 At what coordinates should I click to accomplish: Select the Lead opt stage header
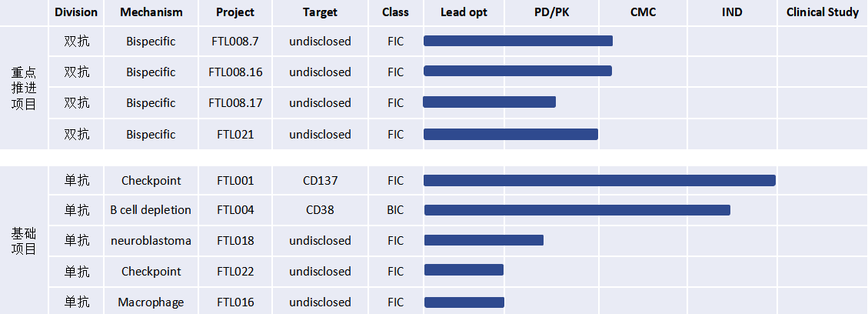pos(464,12)
